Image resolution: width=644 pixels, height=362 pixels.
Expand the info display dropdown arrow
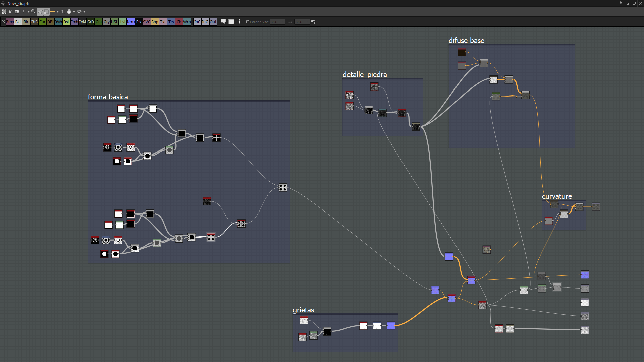click(x=29, y=12)
